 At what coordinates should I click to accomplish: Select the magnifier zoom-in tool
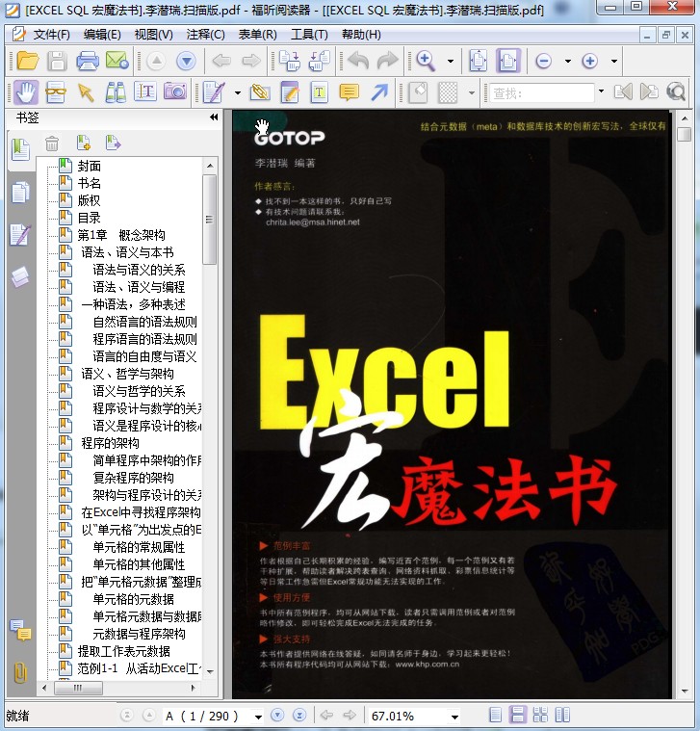pos(426,61)
